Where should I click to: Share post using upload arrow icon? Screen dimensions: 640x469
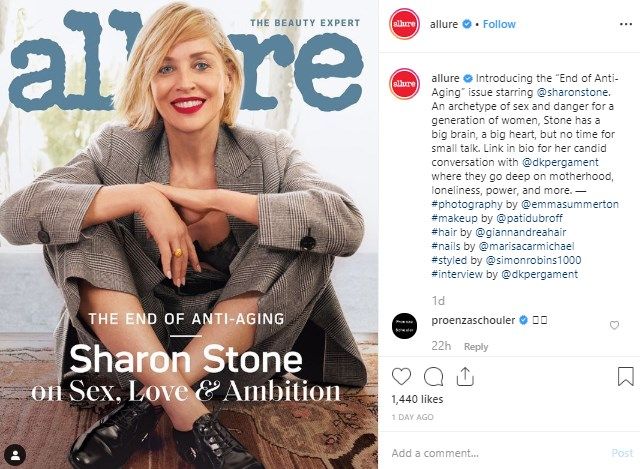465,376
